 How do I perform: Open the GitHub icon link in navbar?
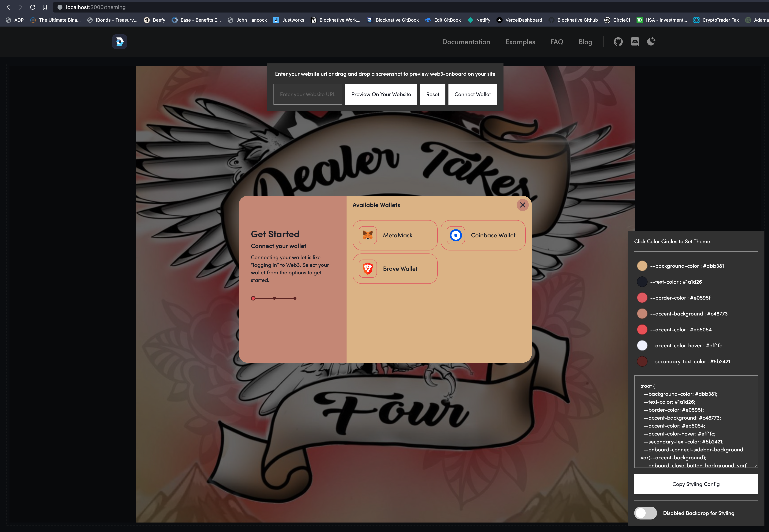(x=618, y=42)
